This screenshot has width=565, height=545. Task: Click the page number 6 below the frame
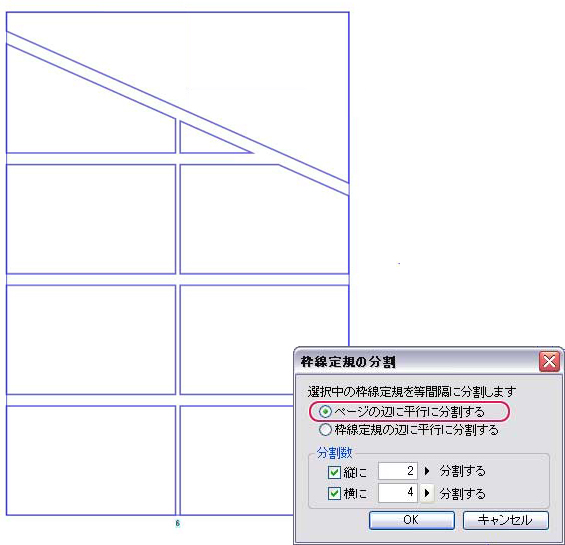(x=177, y=523)
